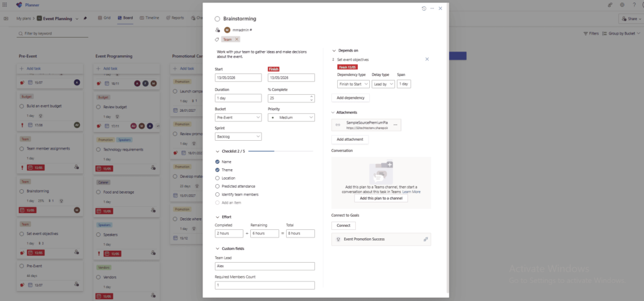Select the Board view tab
644x301 pixels.
click(x=125, y=18)
